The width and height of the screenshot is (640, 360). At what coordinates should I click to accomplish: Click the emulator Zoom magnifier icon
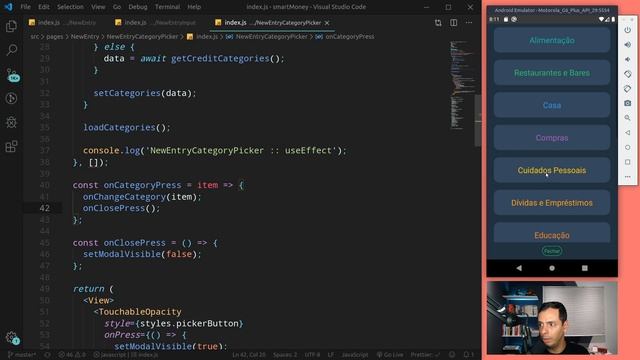click(x=628, y=118)
